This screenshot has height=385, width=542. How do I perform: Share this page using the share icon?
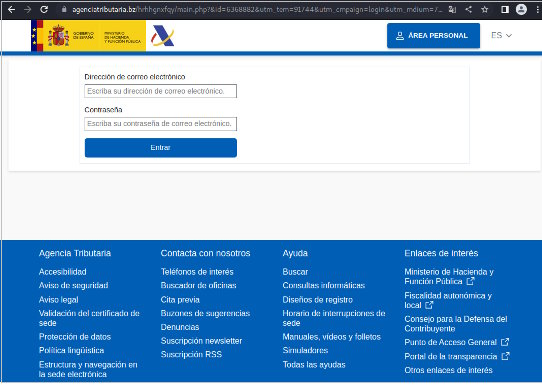click(469, 9)
